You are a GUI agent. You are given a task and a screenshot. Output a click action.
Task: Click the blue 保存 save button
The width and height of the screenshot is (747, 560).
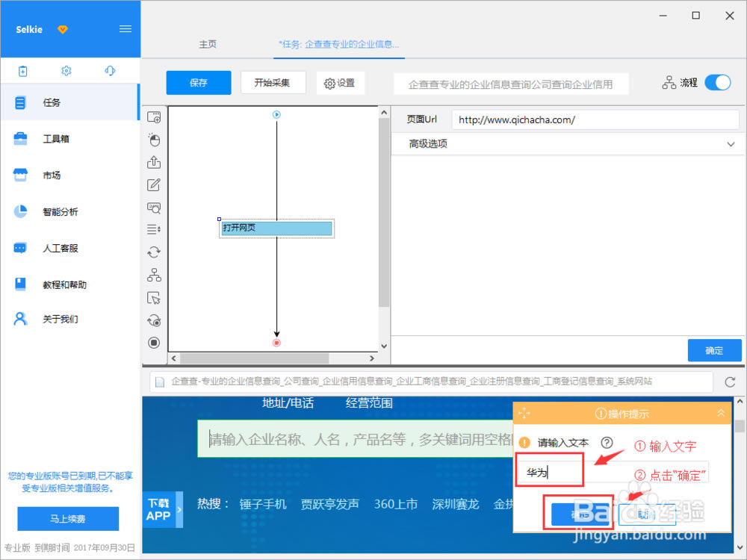tap(199, 83)
